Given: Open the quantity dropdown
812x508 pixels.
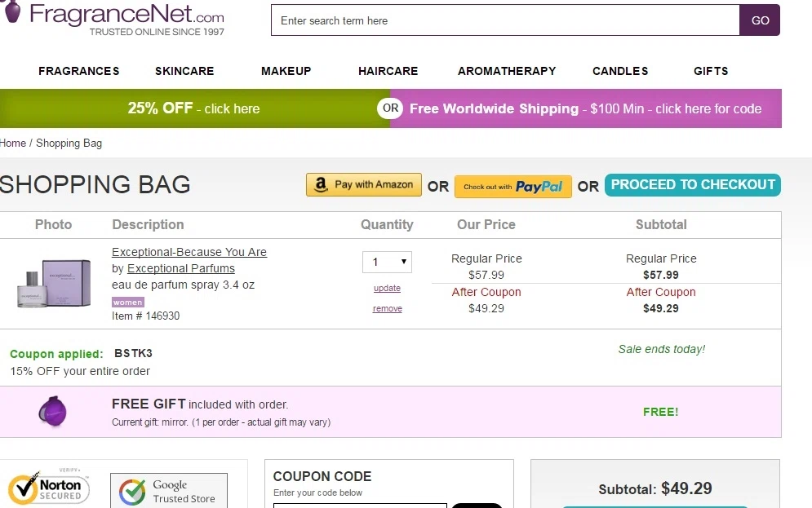Looking at the screenshot, I should [387, 263].
